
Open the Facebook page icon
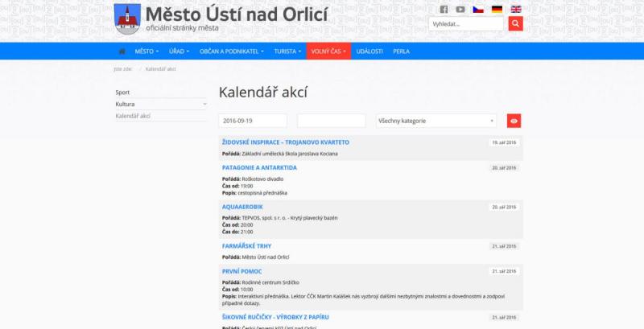pyautogui.click(x=443, y=10)
